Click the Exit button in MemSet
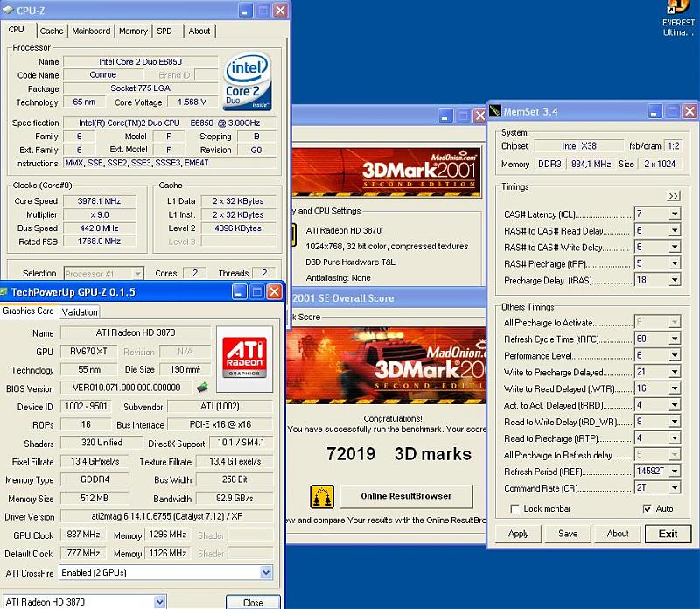Image resolution: width=700 pixels, height=609 pixels. pyautogui.click(x=668, y=534)
